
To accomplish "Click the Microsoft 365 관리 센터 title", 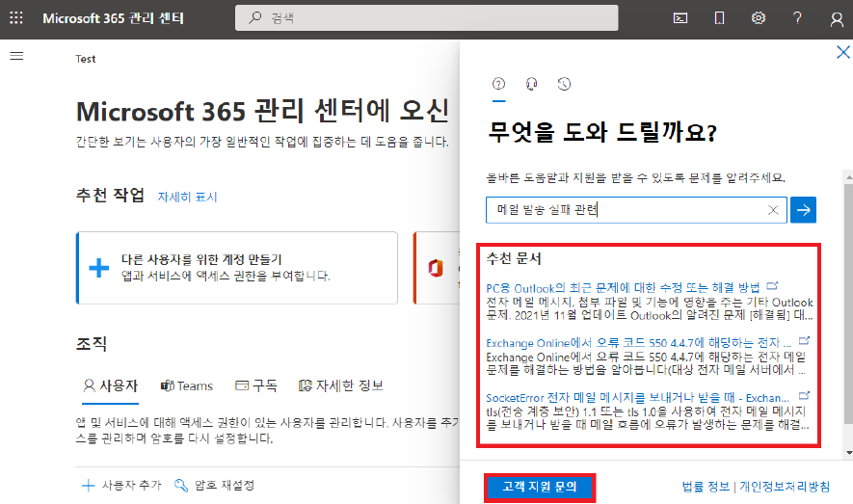I will pyautogui.click(x=113, y=18).
